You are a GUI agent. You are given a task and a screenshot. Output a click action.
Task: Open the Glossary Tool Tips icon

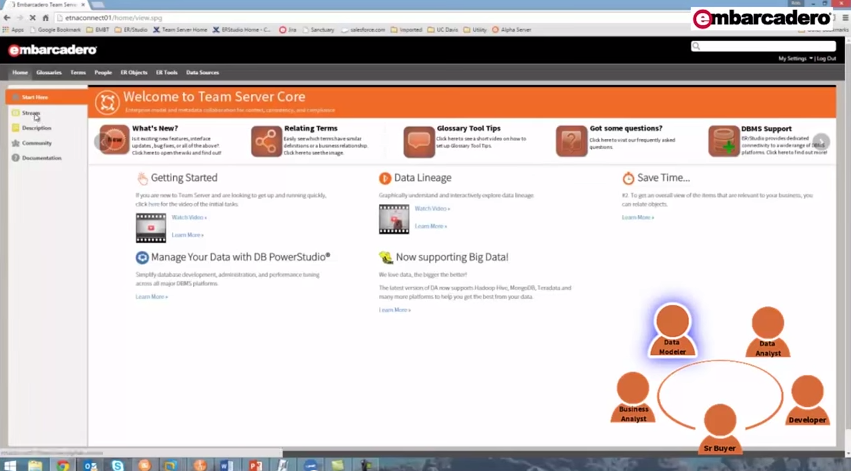tap(418, 142)
